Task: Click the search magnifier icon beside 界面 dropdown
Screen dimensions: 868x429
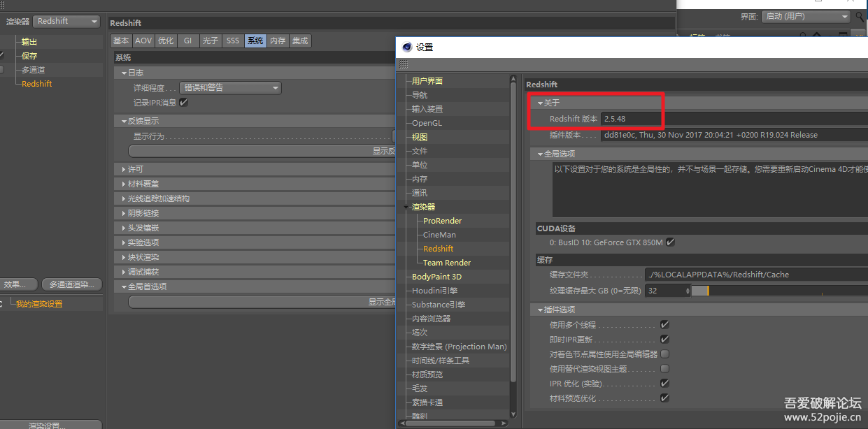Action: (860, 16)
